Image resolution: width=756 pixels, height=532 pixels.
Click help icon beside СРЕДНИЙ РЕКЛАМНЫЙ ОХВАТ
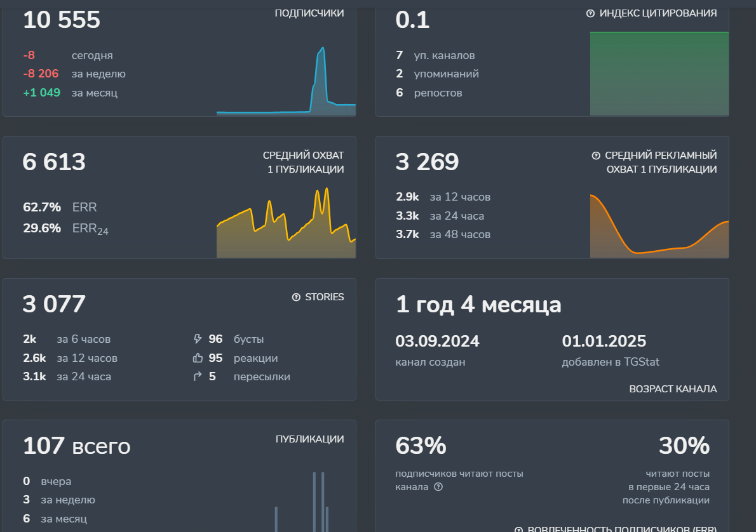(x=596, y=156)
